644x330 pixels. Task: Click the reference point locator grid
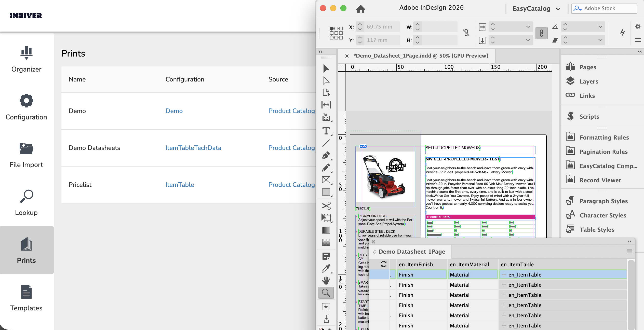pos(336,33)
